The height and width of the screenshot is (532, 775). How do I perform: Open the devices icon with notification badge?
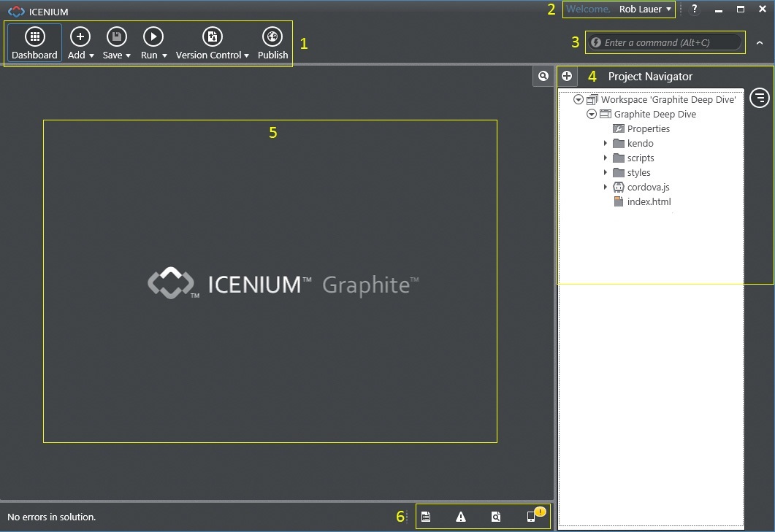tap(535, 515)
